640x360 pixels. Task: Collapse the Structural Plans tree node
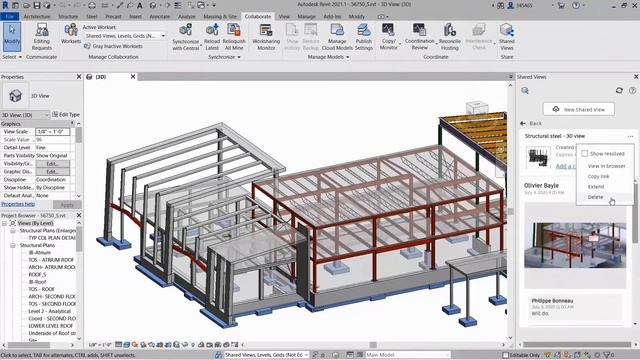pyautogui.click(x=13, y=245)
